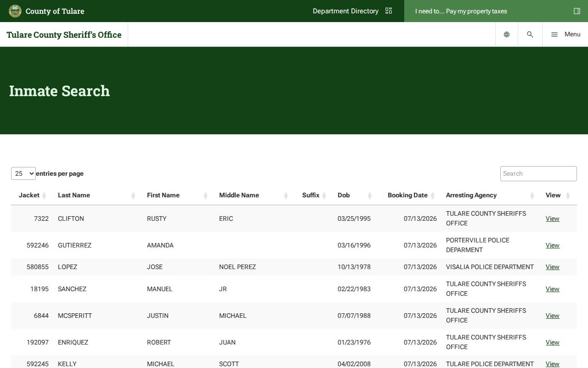The height and width of the screenshot is (368, 588).
Task: Sort by Dob column arrows
Action: pos(369,195)
